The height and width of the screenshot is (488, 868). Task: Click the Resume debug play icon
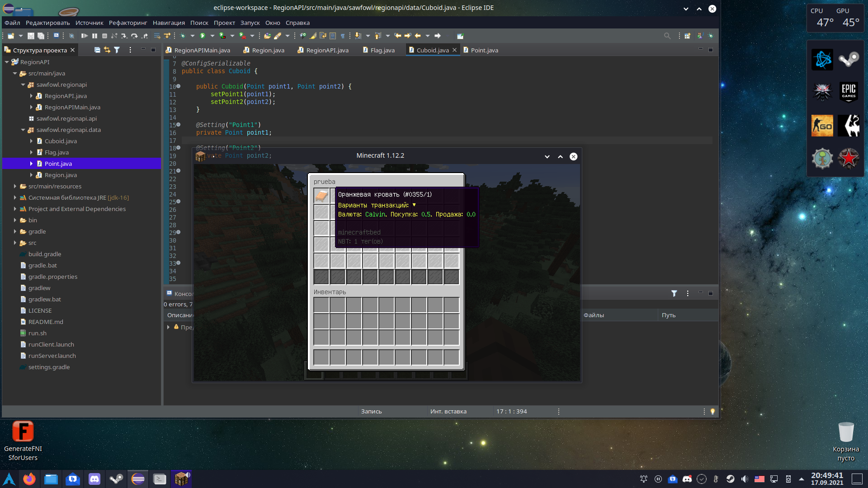(84, 36)
